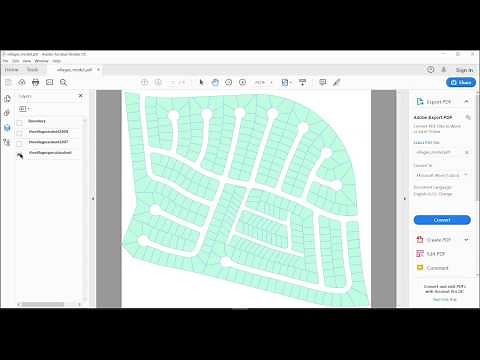Viewport: 480px width, 360px height.
Task: Choose the Selection arrow tool
Action: click(201, 82)
